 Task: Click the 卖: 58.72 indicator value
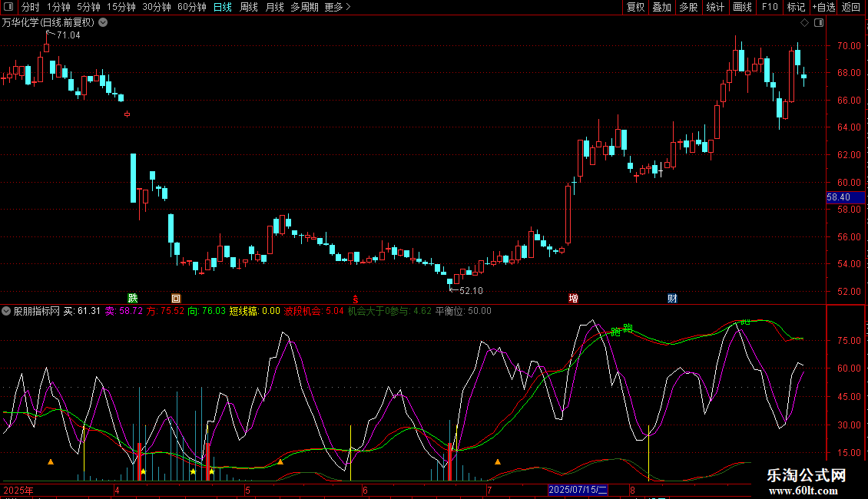tap(124, 311)
